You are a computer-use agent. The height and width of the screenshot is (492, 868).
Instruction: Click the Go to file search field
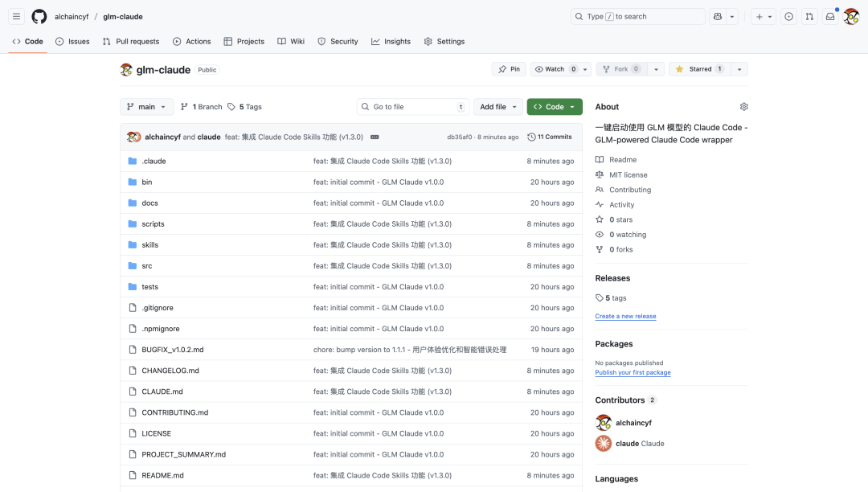pos(413,107)
